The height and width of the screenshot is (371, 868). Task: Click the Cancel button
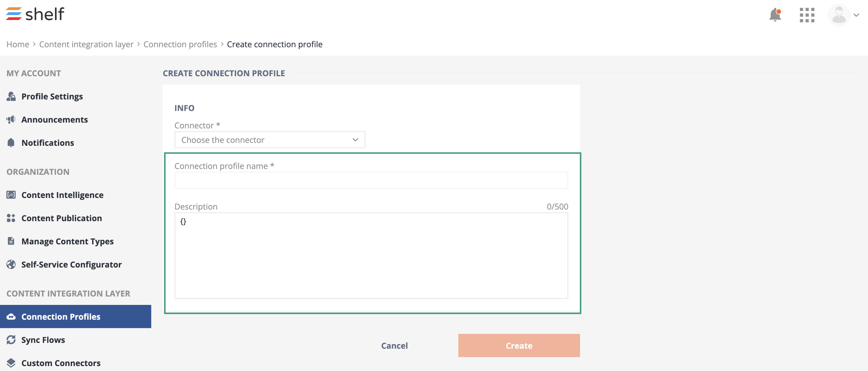(394, 346)
